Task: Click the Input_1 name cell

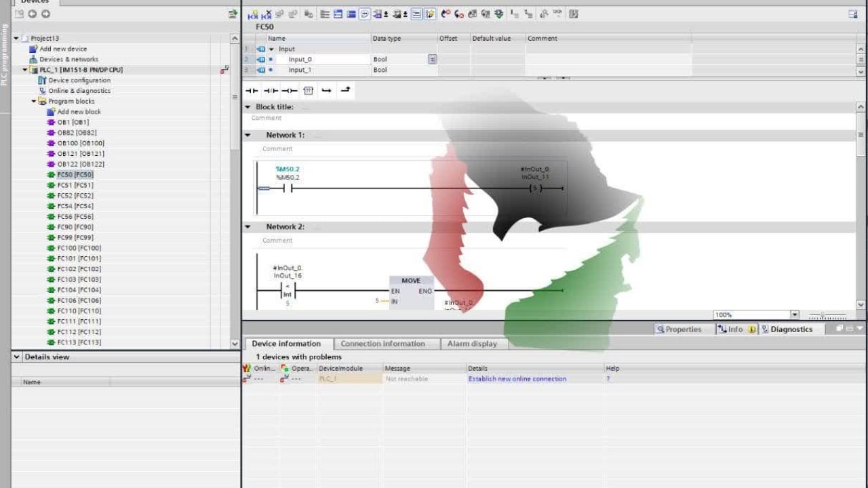Action: pyautogui.click(x=322, y=70)
